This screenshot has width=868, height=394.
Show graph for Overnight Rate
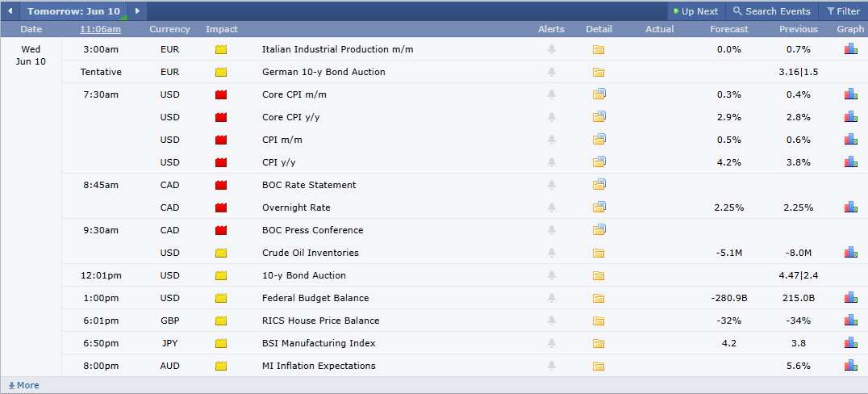[x=851, y=207]
